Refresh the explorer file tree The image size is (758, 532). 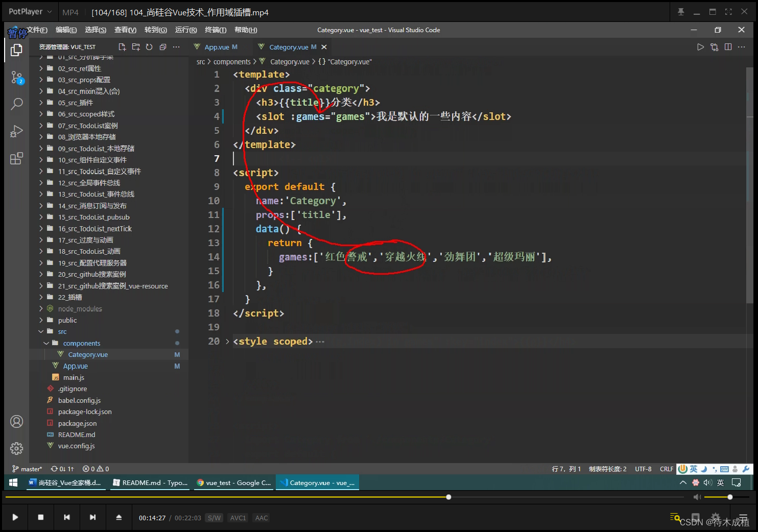(x=149, y=47)
